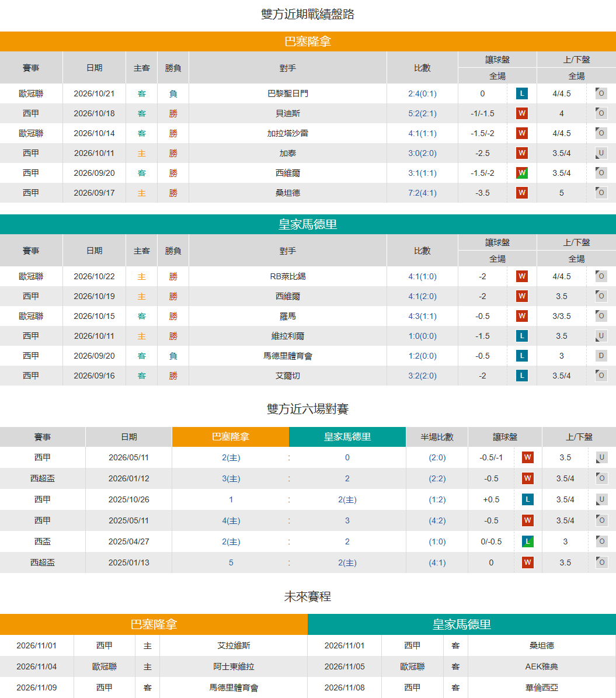Click half-time score (4:2) in head-to-head
The width and height of the screenshot is (616, 698).
pyautogui.click(x=437, y=520)
